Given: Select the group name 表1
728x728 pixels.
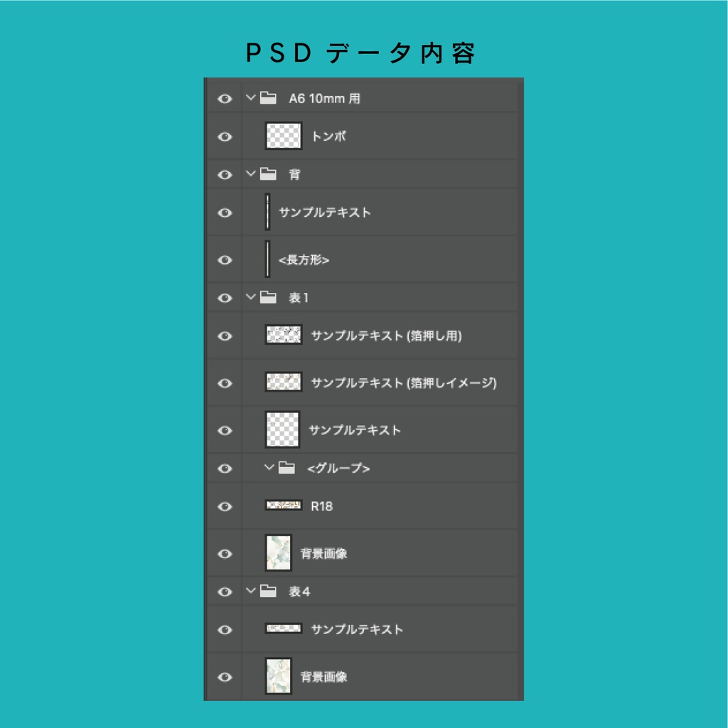Looking at the screenshot, I should click(x=299, y=298).
